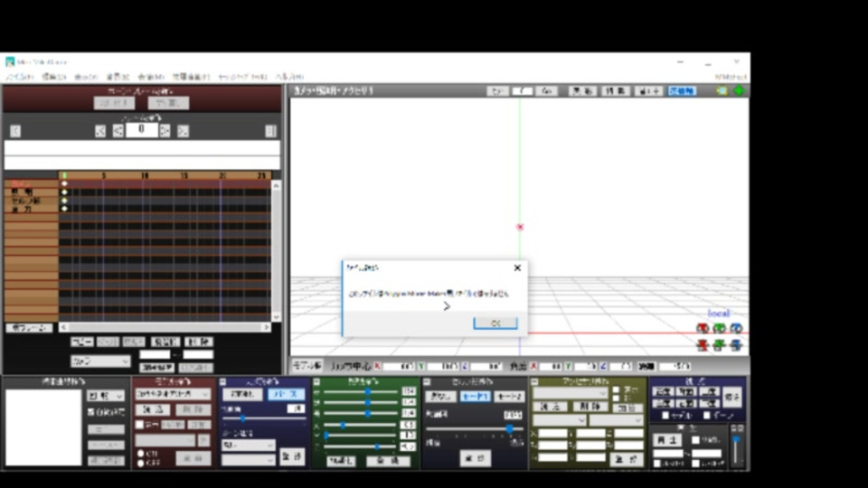
Task: Click the far-left frame jump arrow button
Action: tap(15, 131)
